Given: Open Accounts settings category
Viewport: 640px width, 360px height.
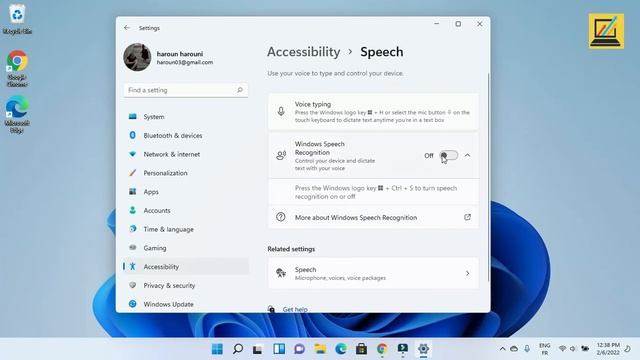Looking at the screenshot, I should tap(186, 211).
